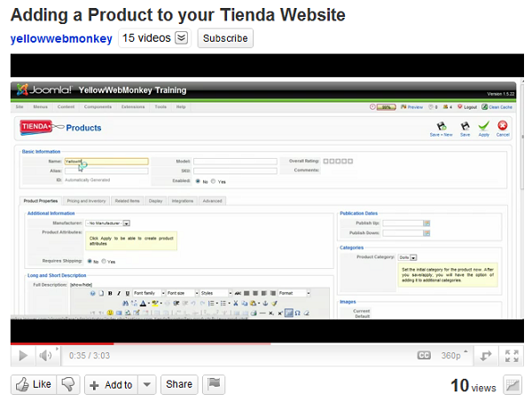532x402 pixels.
Task: Open the Font size dropdown
Action: point(183,293)
